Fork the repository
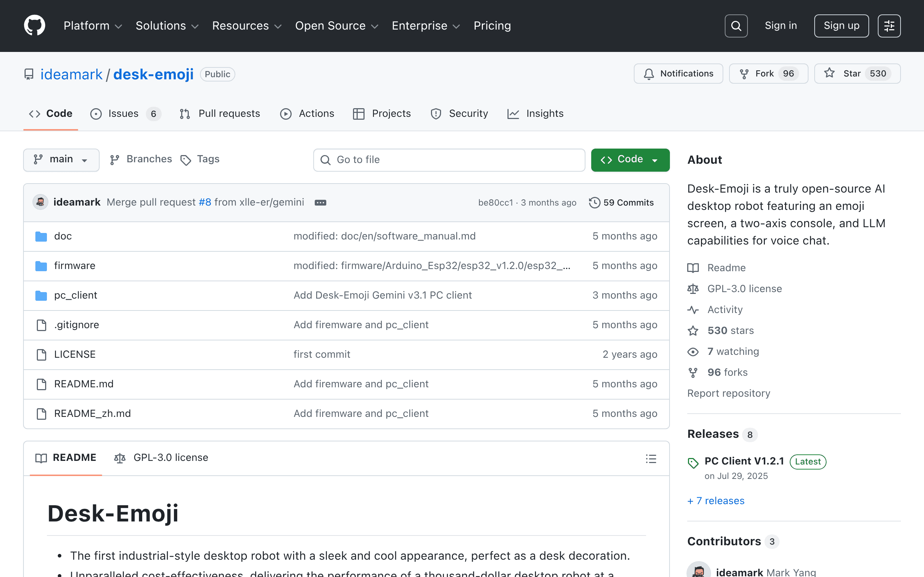This screenshot has width=924, height=577. click(x=768, y=74)
